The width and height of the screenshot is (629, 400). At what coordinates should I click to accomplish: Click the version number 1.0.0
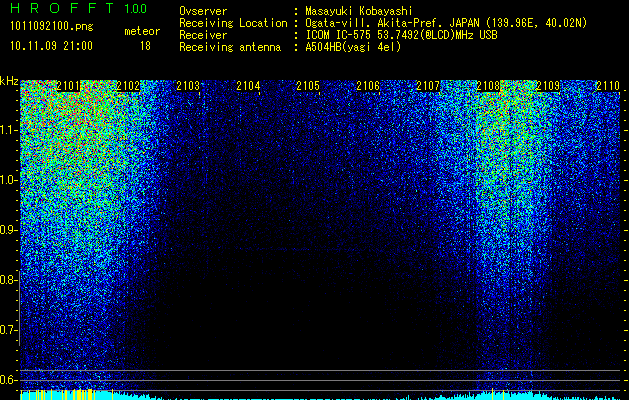click(135, 9)
